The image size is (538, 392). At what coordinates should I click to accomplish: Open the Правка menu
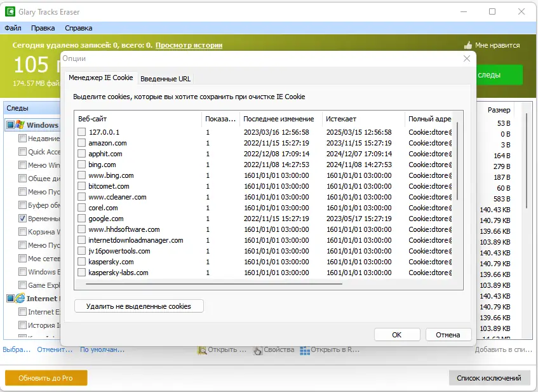click(x=43, y=28)
